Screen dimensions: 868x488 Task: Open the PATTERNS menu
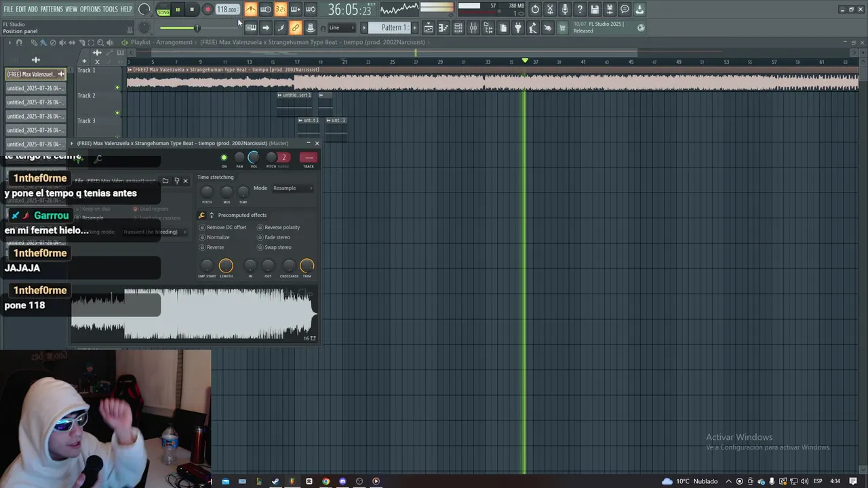(52, 9)
